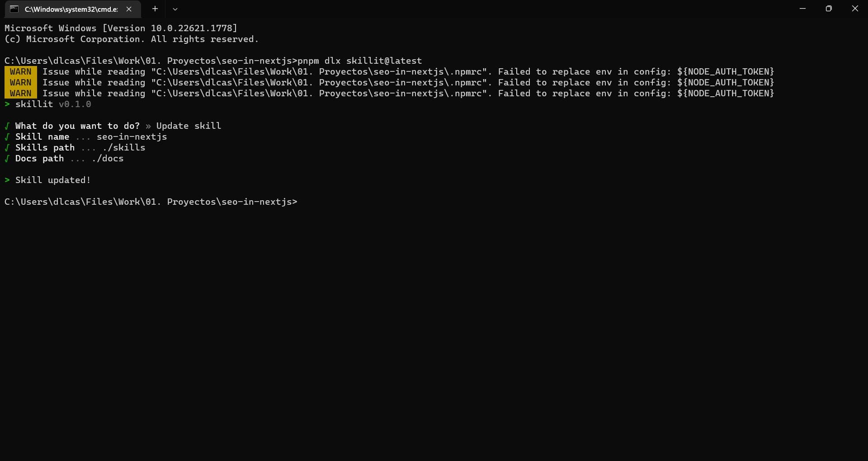
Task: Click the "seo-in-nextjs" skill name value
Action: 132,136
